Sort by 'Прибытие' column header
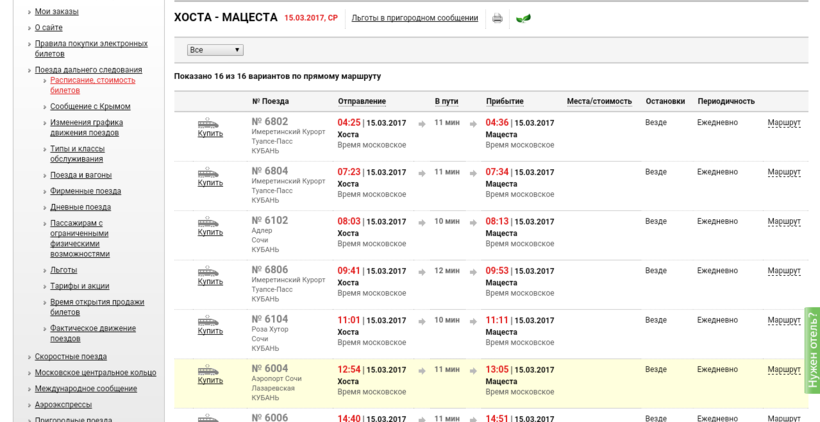 (504, 101)
